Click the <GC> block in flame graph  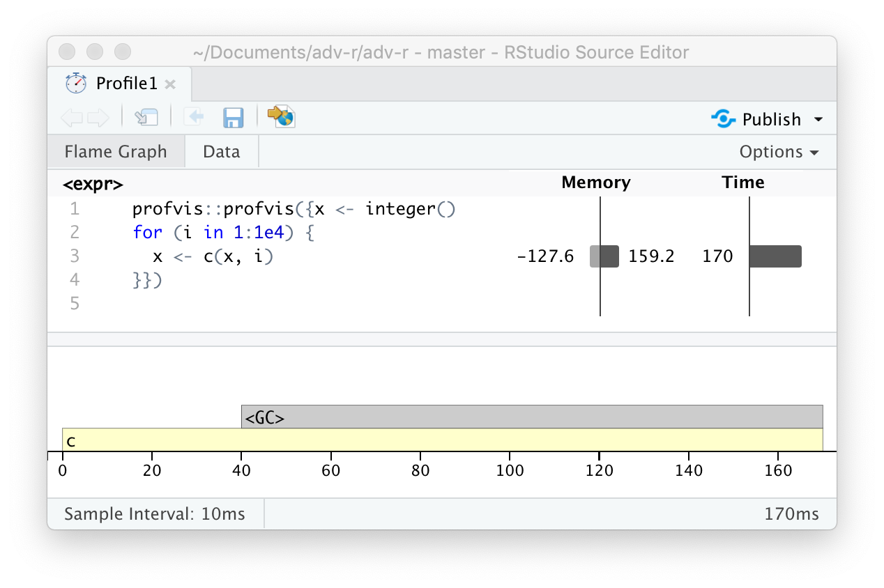coord(531,417)
